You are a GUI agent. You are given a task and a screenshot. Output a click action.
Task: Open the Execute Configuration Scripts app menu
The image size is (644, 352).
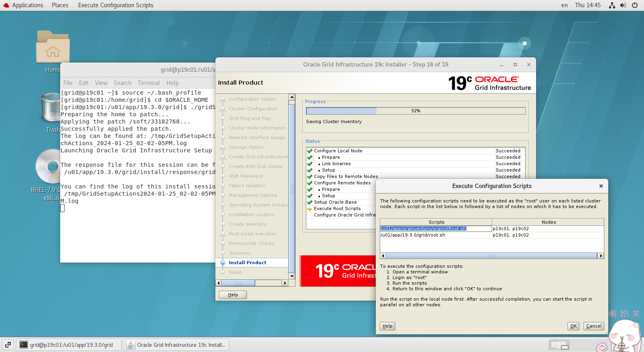coord(115,5)
